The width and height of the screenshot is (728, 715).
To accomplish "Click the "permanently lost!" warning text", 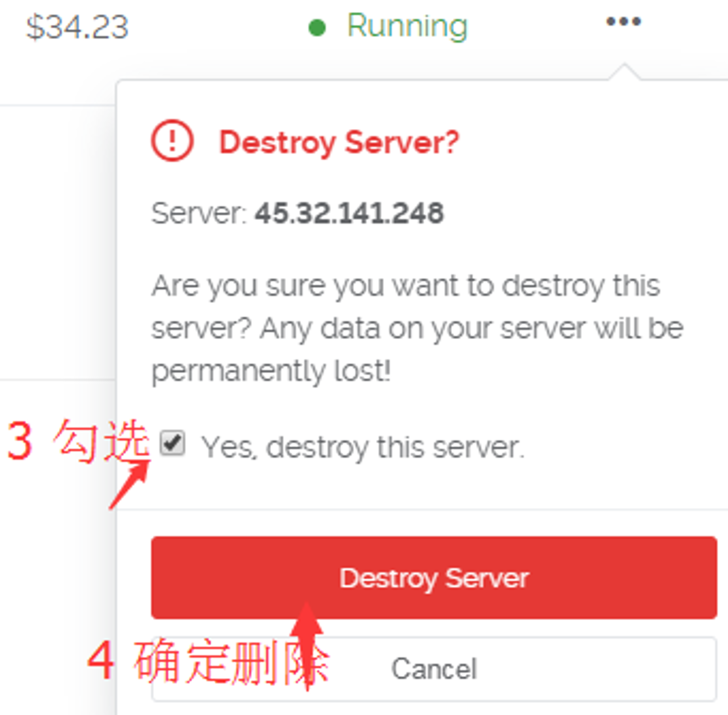I will 271,372.
